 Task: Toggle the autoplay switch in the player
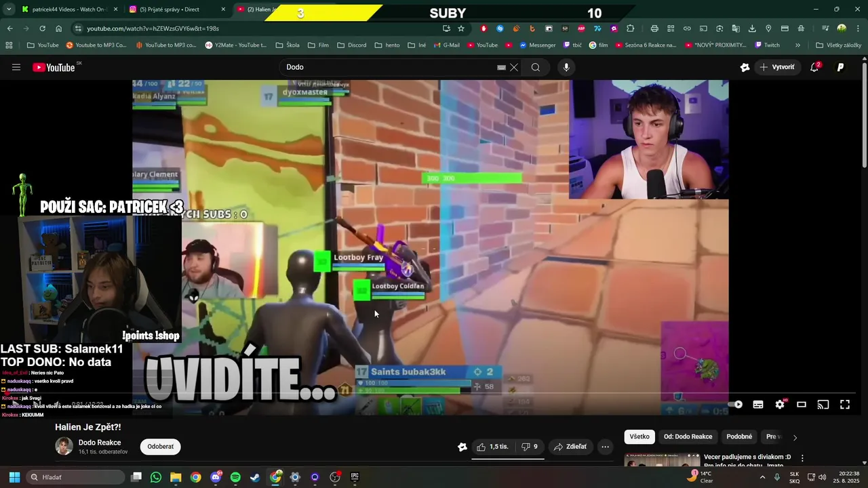click(736, 405)
